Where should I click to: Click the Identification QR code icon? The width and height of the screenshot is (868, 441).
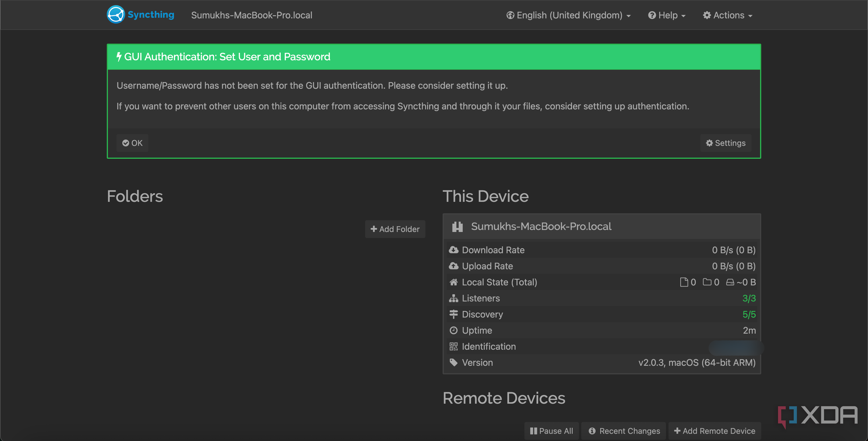click(454, 347)
